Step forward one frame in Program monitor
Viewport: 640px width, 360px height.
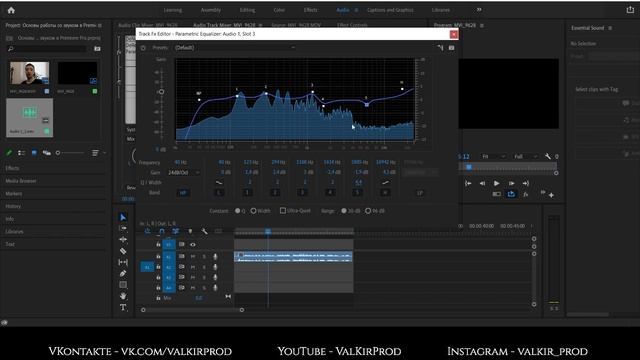(511, 183)
